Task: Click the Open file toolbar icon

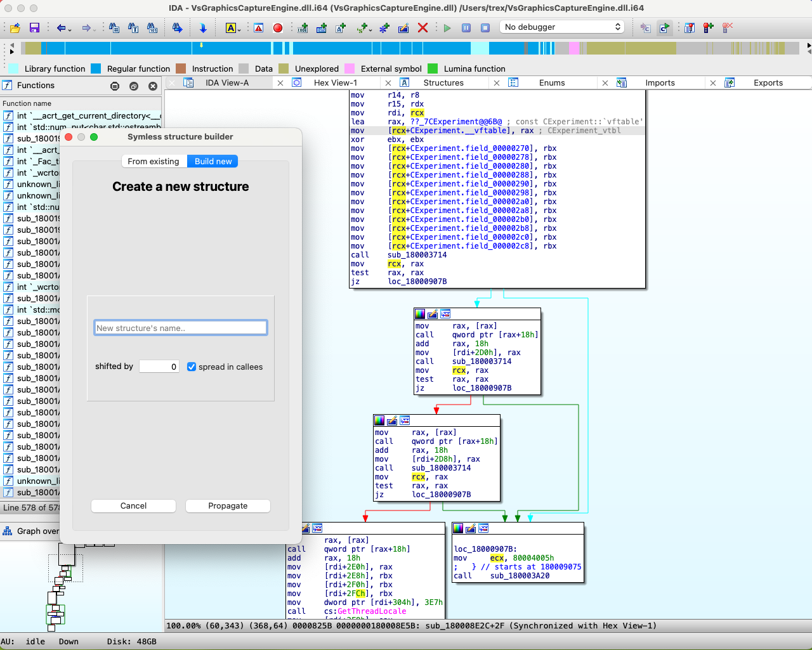Action: tap(15, 28)
